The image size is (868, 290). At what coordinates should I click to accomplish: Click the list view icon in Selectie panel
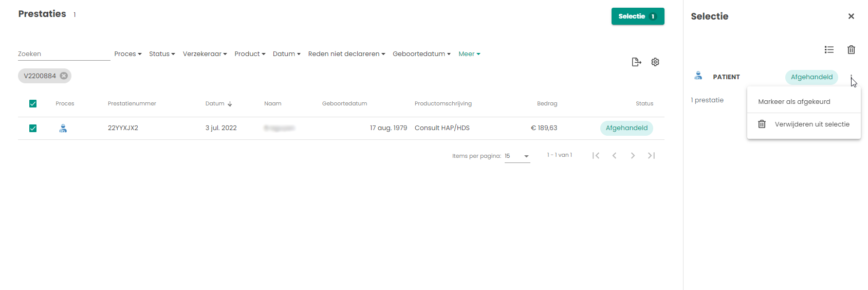(x=829, y=50)
